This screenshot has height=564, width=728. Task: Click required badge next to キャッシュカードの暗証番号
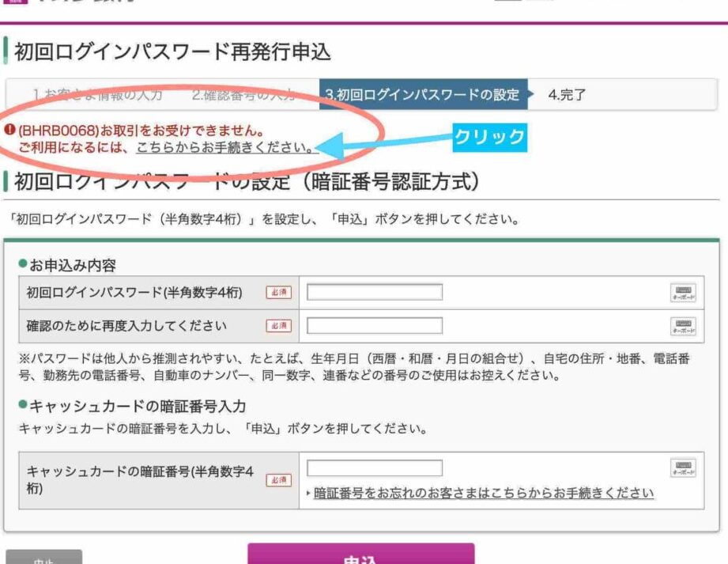(x=278, y=480)
